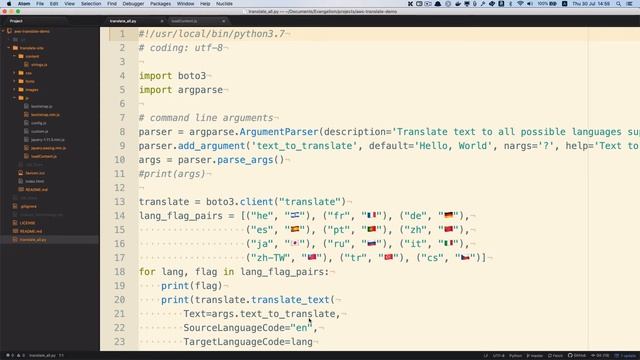This screenshot has width=640, height=360.
Task: Click the images folder icon in tree
Action: click(21, 89)
